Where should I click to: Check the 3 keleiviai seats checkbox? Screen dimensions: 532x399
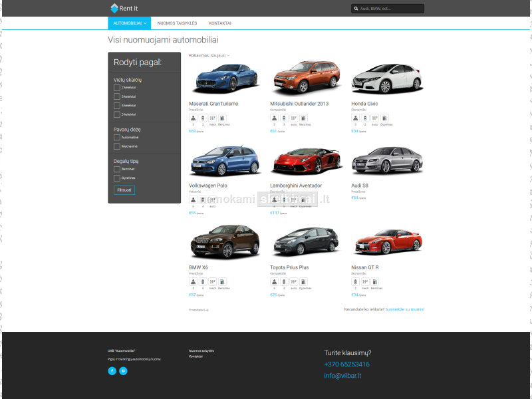point(117,96)
